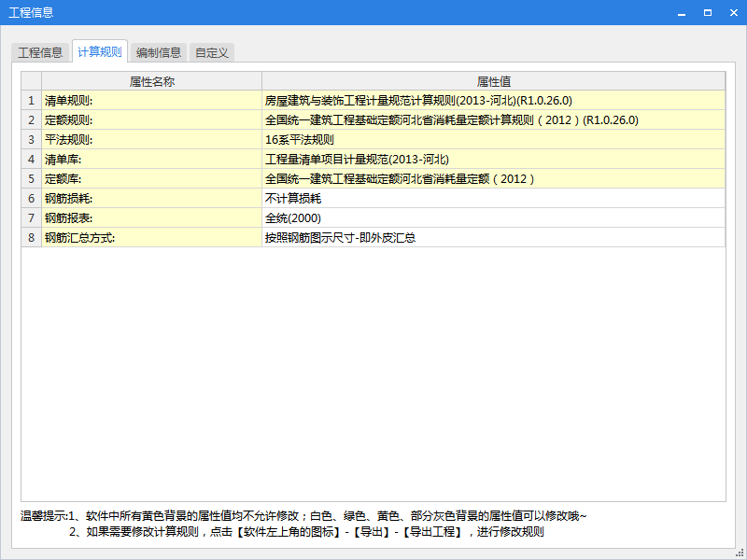Select the 清单规则 property name cell
This screenshot has height=560, width=747.
pyautogui.click(x=151, y=101)
